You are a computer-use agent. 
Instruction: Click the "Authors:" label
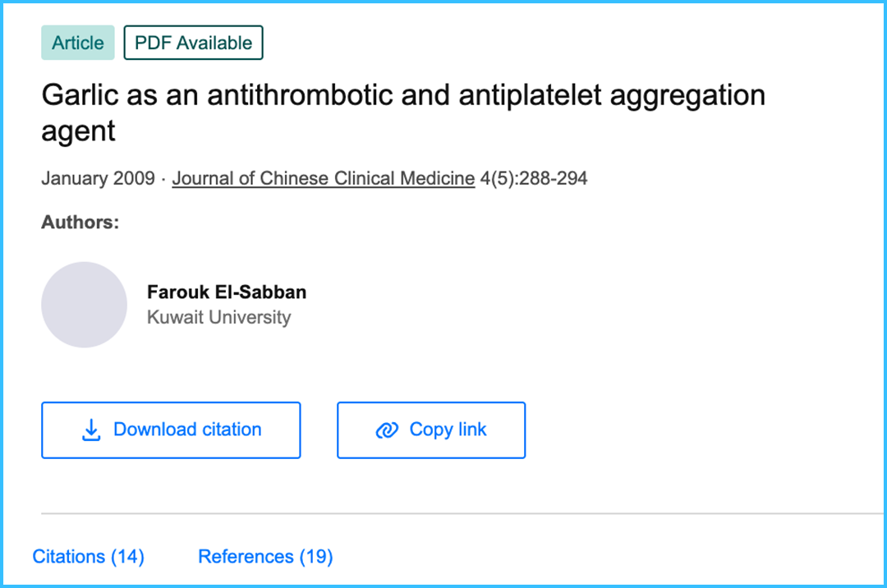(x=80, y=223)
